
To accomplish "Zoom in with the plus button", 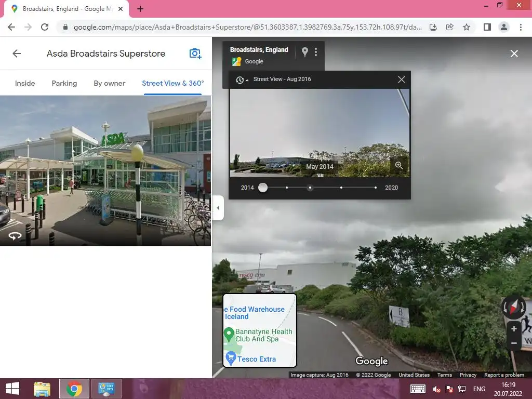I will coord(514,328).
